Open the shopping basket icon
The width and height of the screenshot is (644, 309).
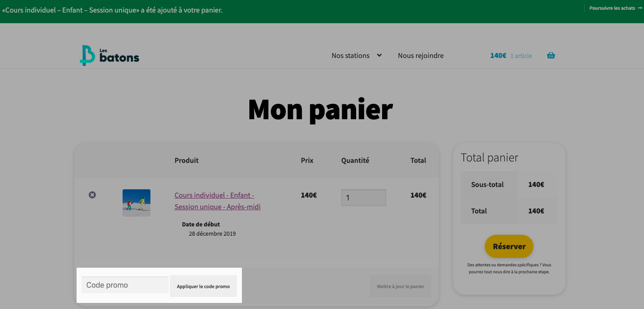551,56
